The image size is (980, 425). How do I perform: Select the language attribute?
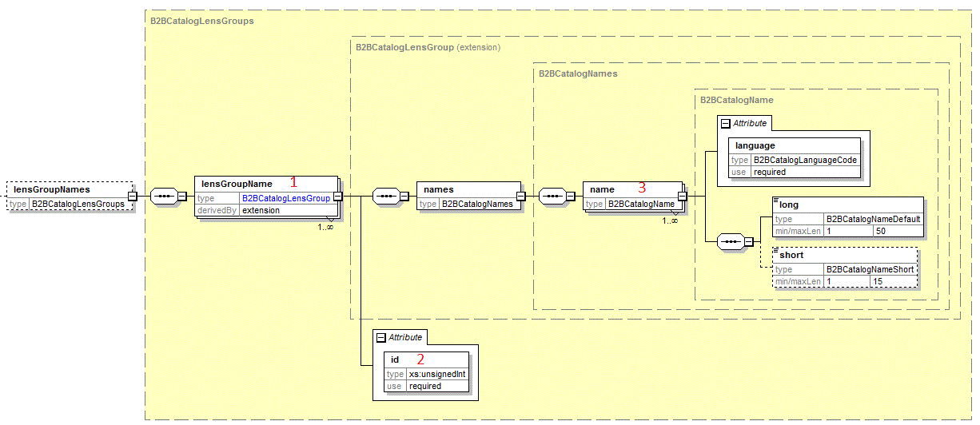point(755,146)
